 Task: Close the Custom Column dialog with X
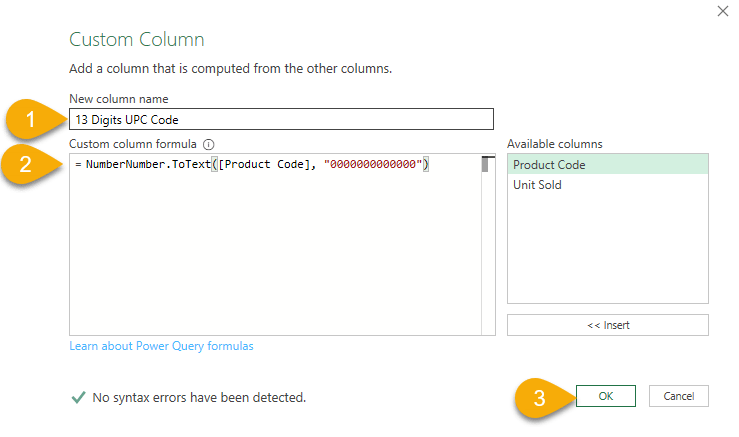point(722,11)
